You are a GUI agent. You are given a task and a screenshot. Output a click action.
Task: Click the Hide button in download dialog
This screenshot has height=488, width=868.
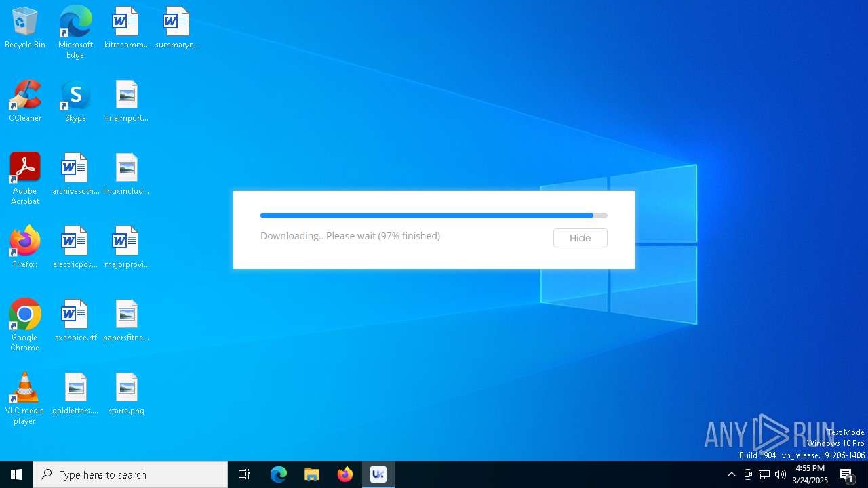[580, 238]
